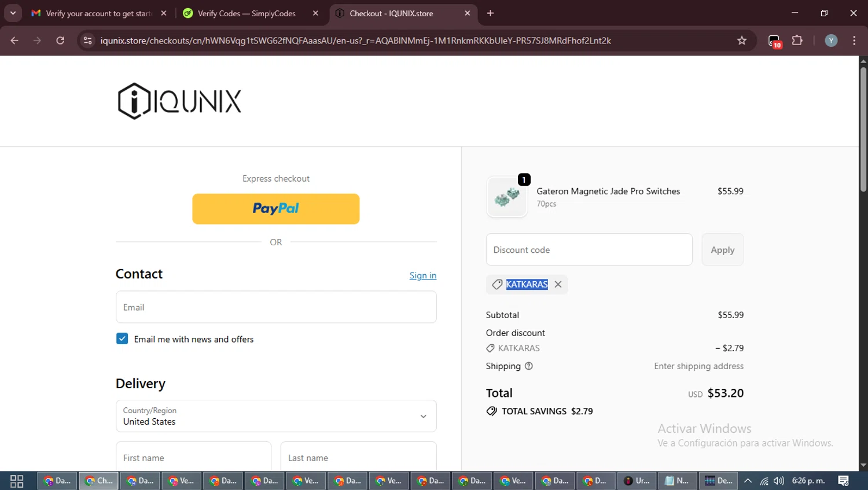Close the Checkout - IQUNIX.store tab

[x=468, y=13]
